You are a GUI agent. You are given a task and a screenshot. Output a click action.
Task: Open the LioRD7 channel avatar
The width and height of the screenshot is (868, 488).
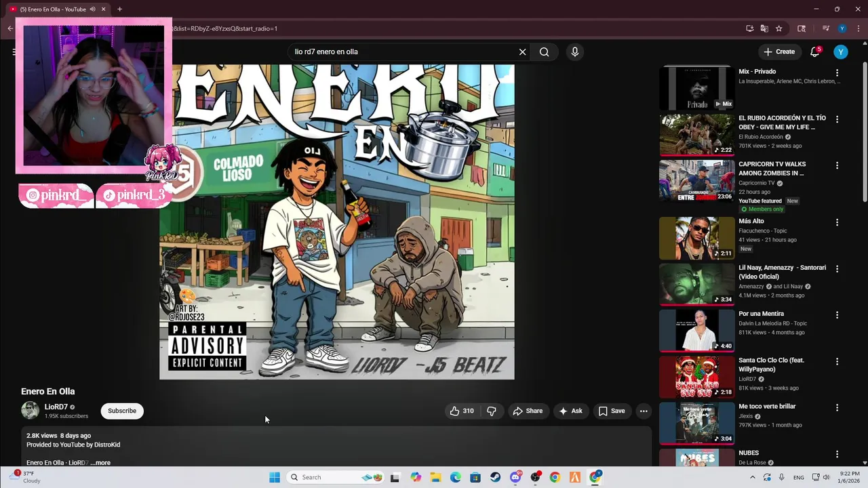tap(31, 411)
